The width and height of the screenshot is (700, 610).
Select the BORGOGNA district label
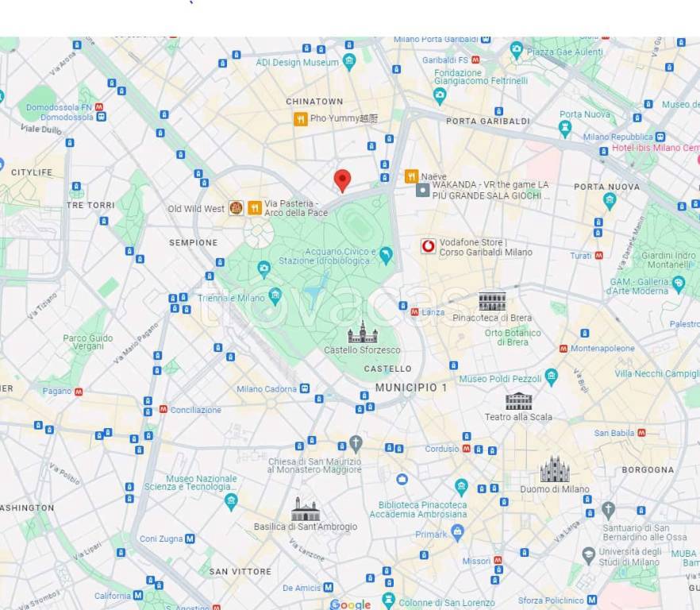[x=648, y=469]
